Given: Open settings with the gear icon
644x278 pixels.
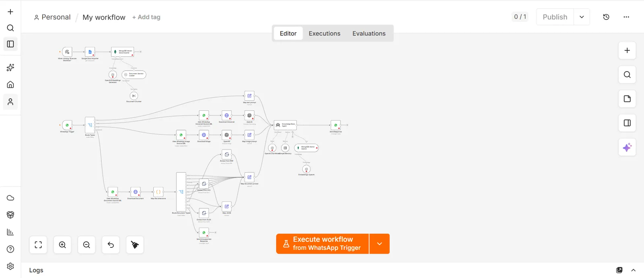Looking at the screenshot, I should tap(10, 266).
